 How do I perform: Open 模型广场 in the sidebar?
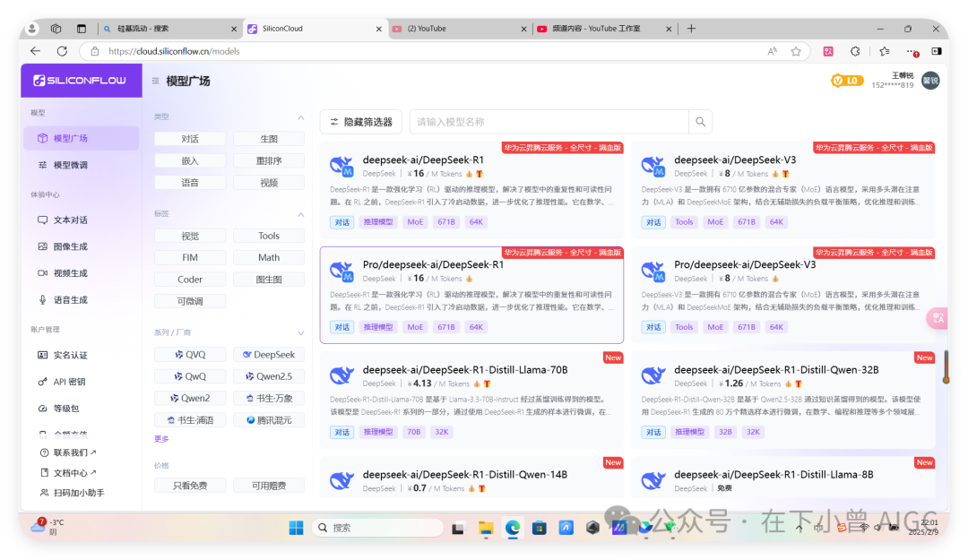pyautogui.click(x=81, y=138)
